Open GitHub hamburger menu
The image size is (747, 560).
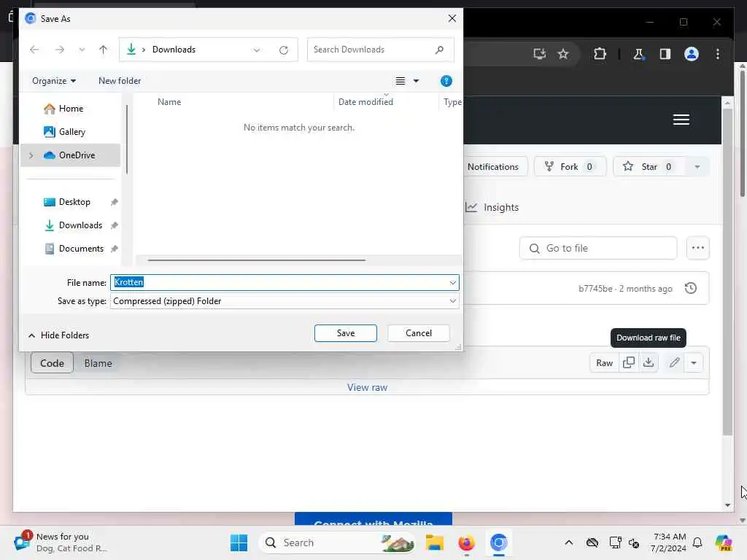[x=681, y=120]
